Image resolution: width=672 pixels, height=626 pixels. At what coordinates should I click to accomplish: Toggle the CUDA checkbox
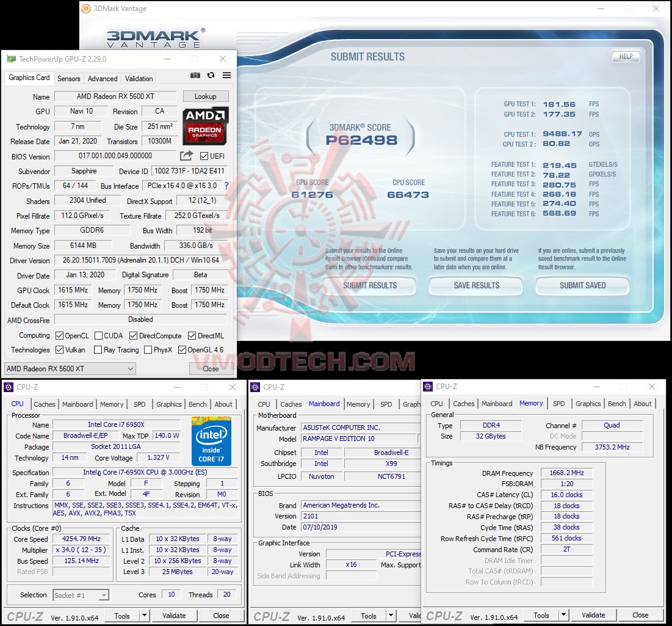coord(98,336)
